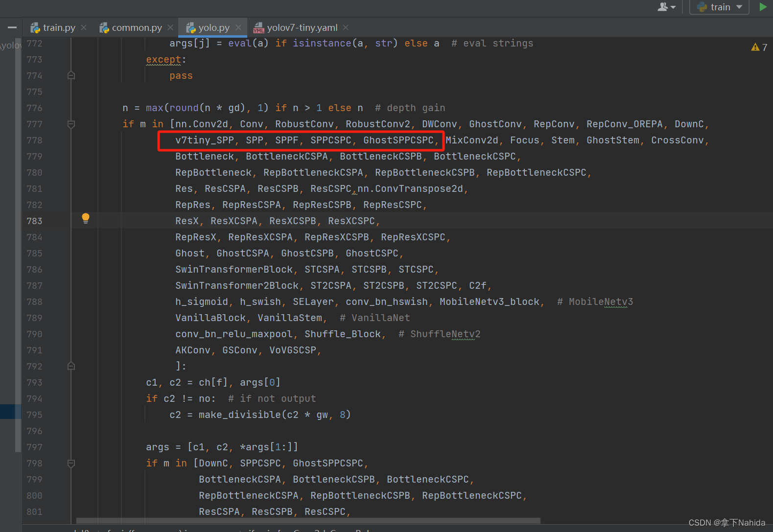Collapse the code block at line 777
Viewport: 773px width, 532px height.
(71, 124)
